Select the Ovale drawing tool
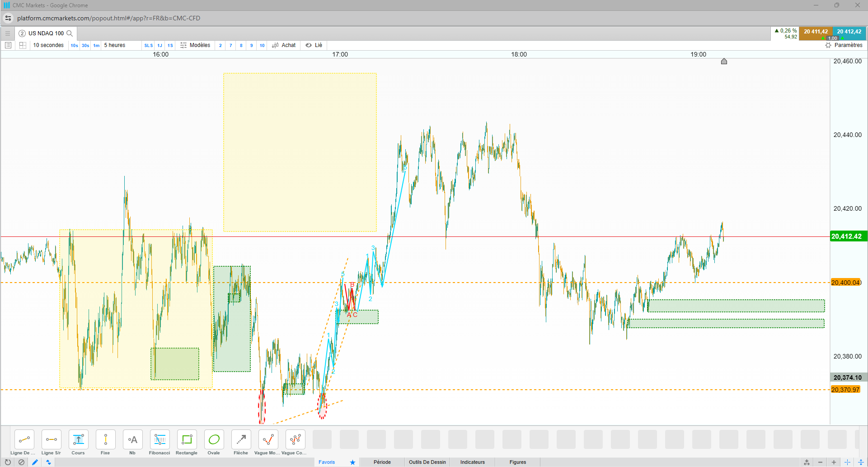 [214, 439]
